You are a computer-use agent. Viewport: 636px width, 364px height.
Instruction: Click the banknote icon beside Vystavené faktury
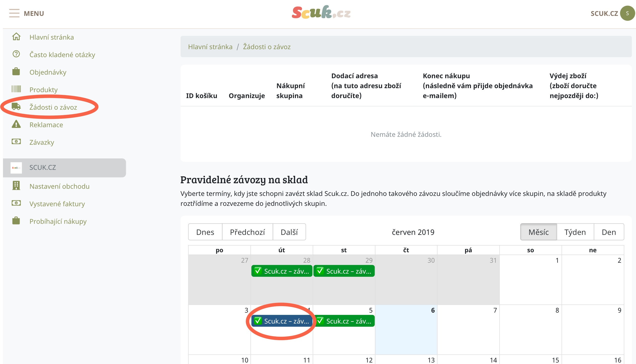point(16,203)
